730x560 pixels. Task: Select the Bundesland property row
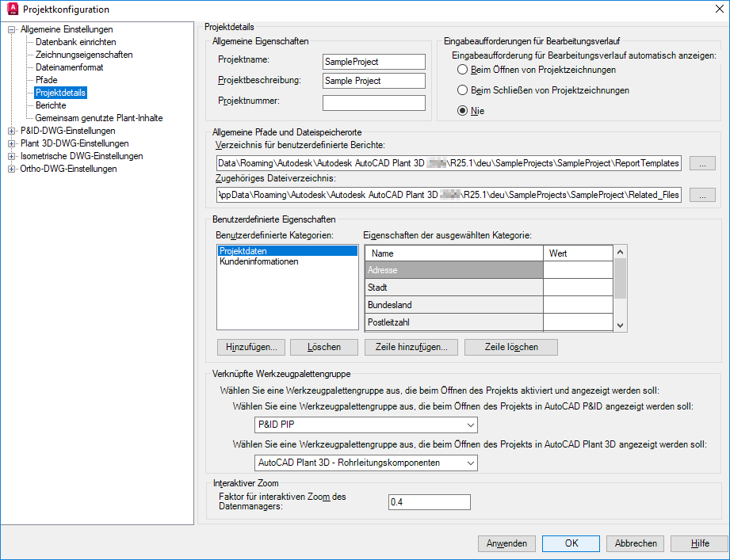point(454,305)
